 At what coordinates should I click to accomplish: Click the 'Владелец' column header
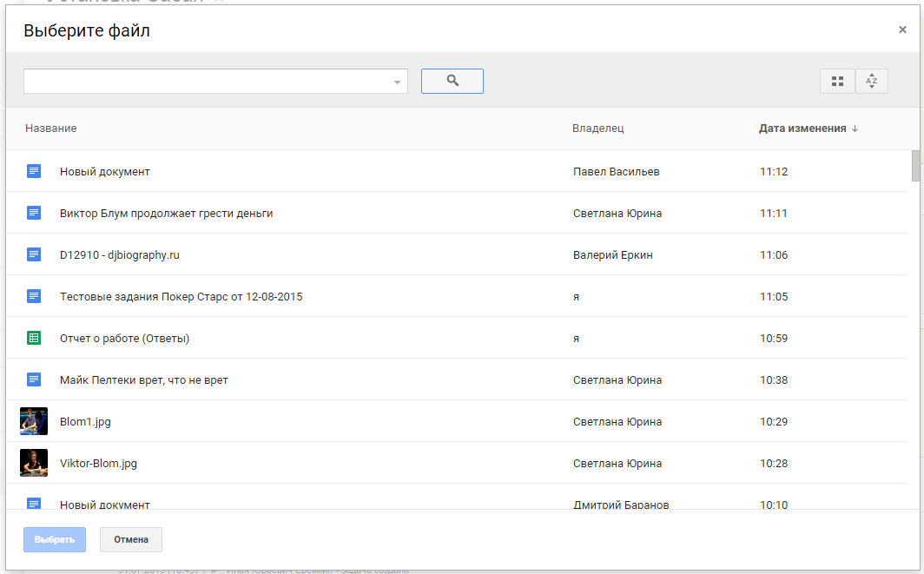click(597, 129)
